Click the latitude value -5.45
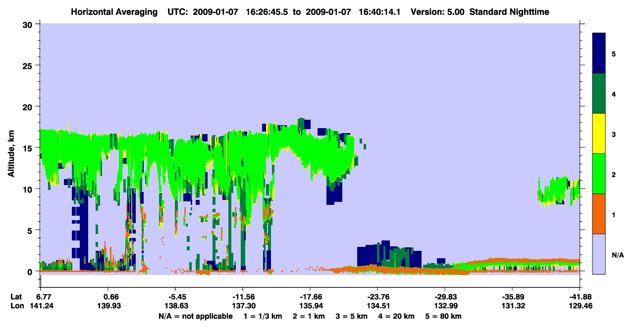Viewport: 644px width, 330px height. click(176, 296)
